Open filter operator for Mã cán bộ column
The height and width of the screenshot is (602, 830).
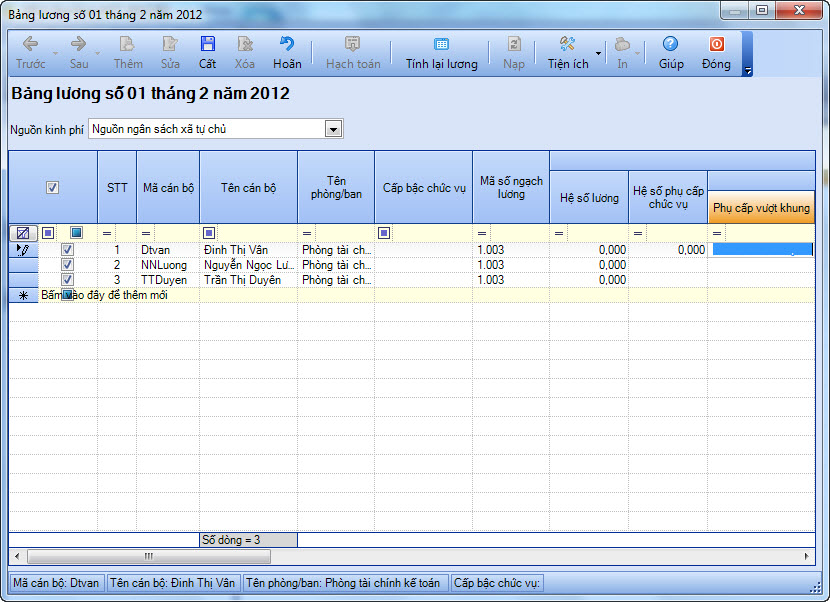[x=146, y=233]
